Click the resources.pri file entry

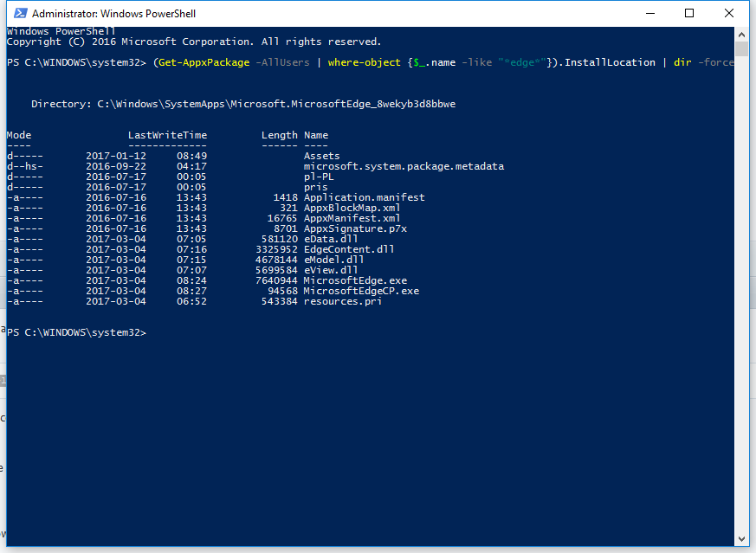click(x=343, y=301)
